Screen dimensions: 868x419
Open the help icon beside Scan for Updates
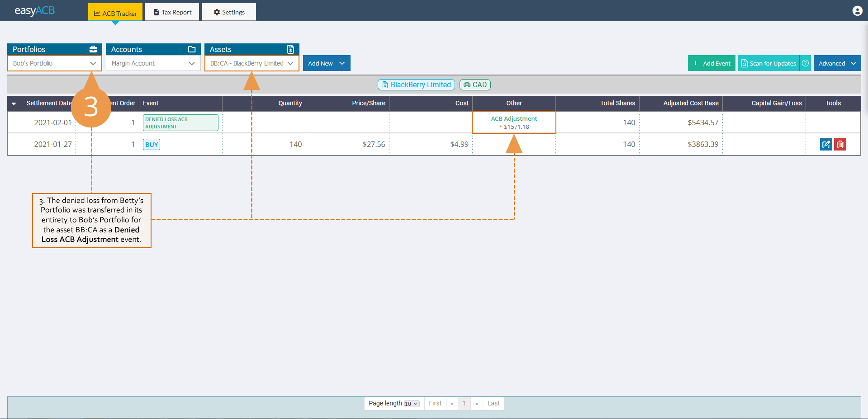(805, 63)
